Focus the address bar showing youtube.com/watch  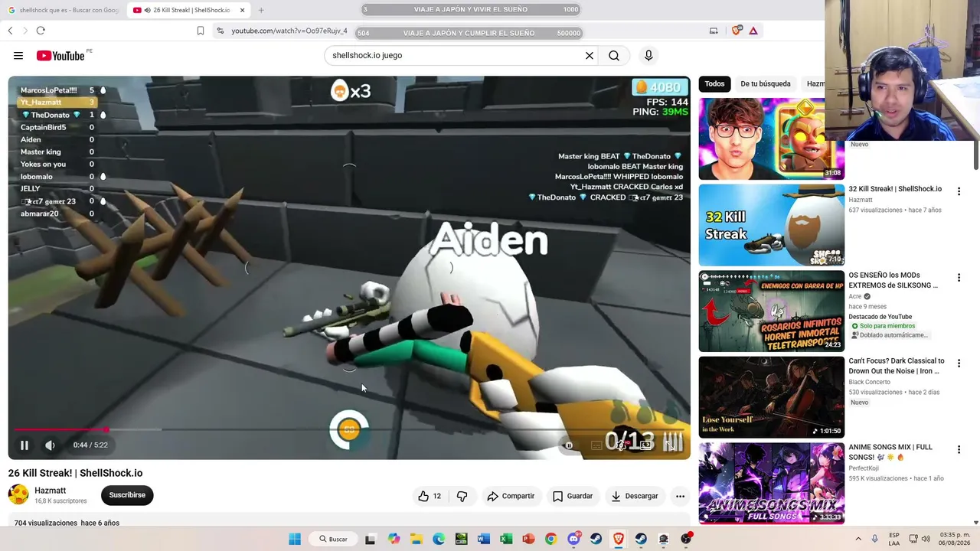[x=289, y=31]
